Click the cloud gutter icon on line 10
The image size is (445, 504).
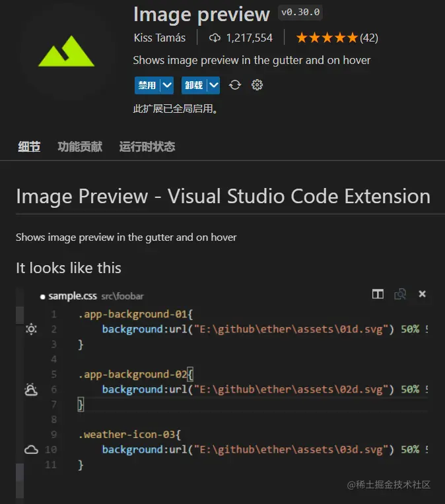31,449
